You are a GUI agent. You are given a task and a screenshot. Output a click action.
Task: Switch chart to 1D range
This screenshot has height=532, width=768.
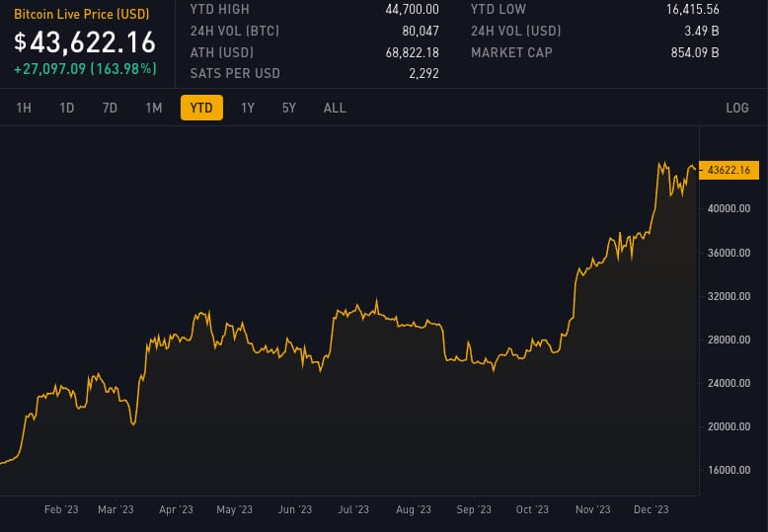[x=66, y=108]
